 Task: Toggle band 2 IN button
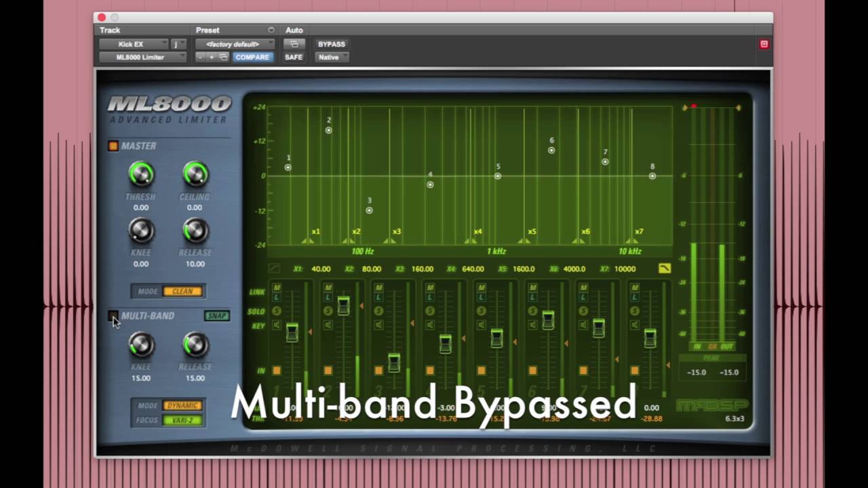[x=328, y=371]
